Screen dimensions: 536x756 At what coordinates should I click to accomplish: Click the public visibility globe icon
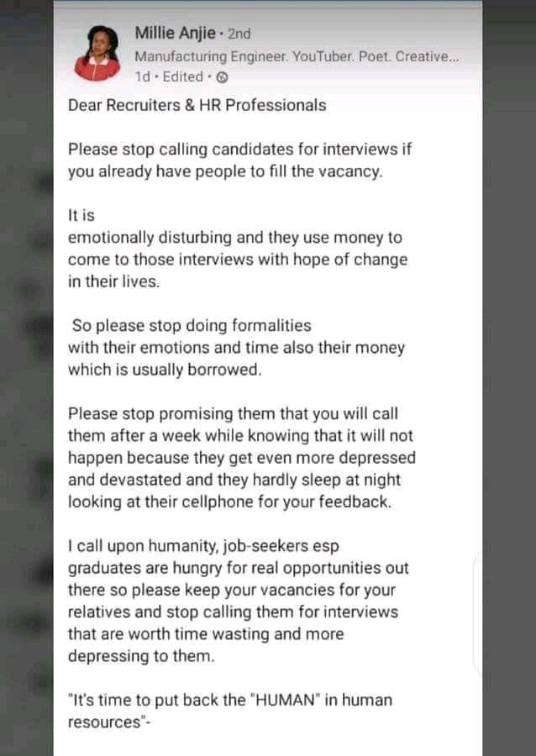coord(222,77)
